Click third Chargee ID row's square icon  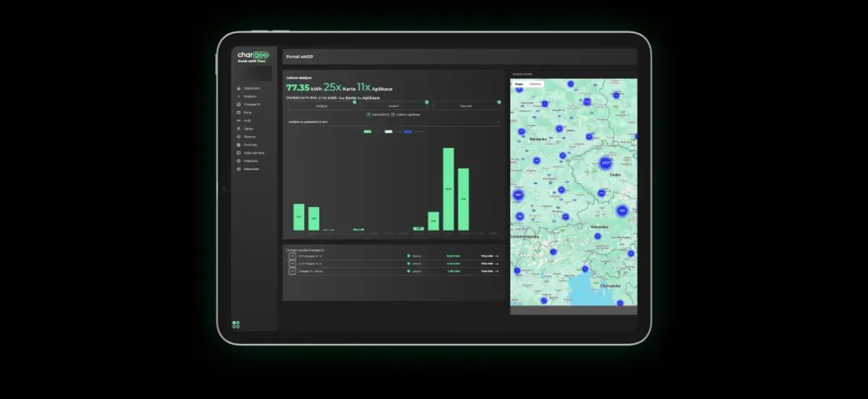(292, 272)
